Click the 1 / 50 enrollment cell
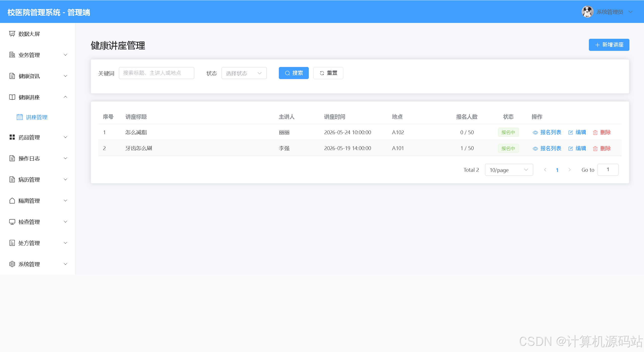 (467, 148)
